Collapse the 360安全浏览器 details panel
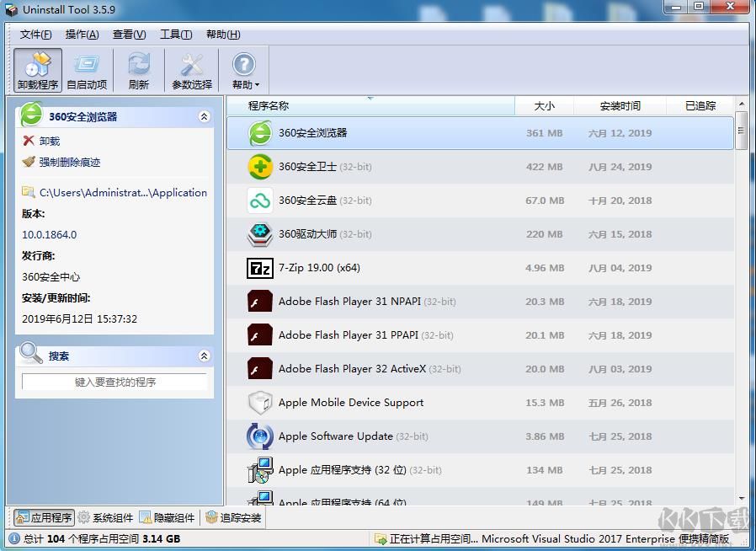 pyautogui.click(x=204, y=116)
